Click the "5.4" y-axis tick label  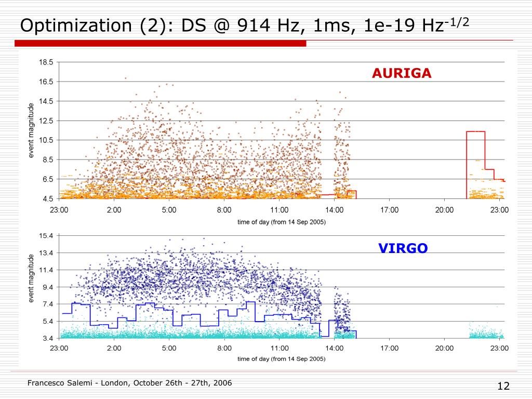pyautogui.click(x=48, y=321)
